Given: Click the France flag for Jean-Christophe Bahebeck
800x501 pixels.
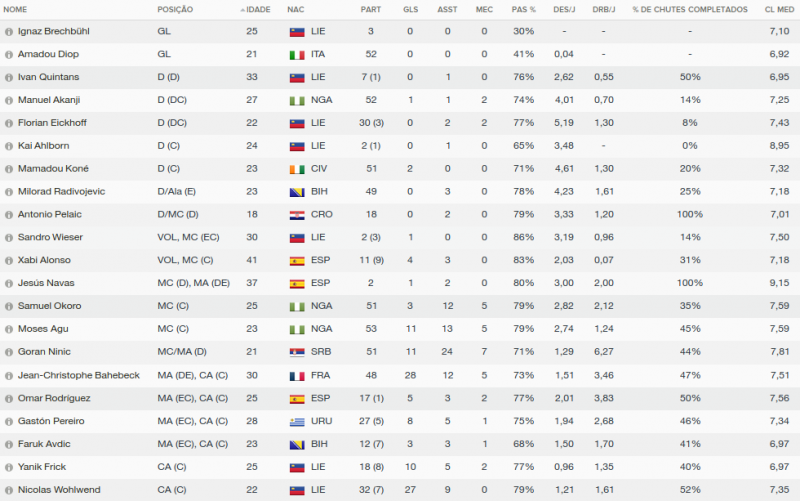Looking at the screenshot, I should click(x=296, y=375).
